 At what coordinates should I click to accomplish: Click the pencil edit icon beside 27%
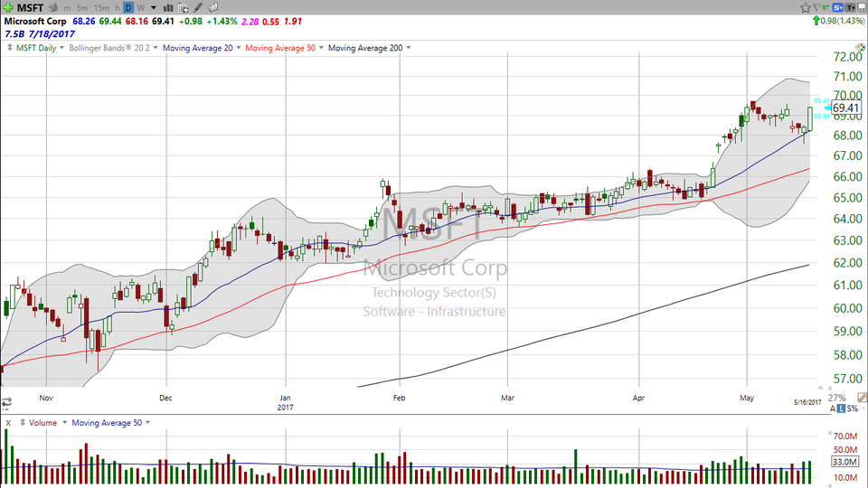[x=862, y=398]
